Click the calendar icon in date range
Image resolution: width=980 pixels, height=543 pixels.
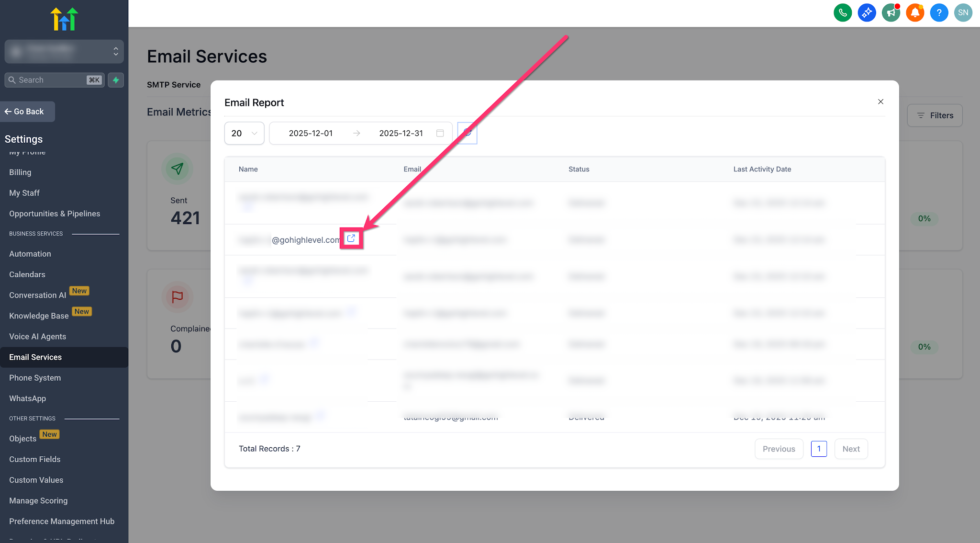point(440,133)
